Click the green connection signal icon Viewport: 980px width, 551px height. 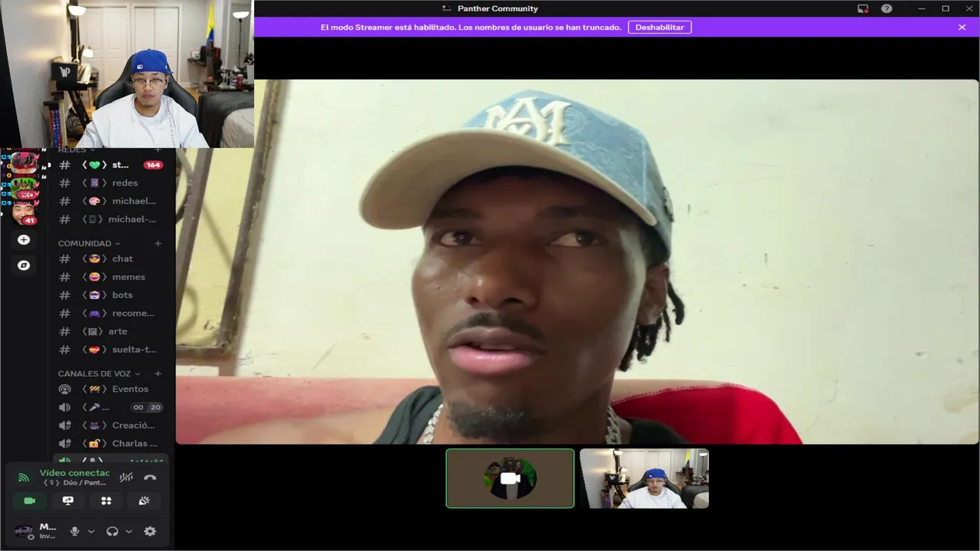[x=24, y=478]
